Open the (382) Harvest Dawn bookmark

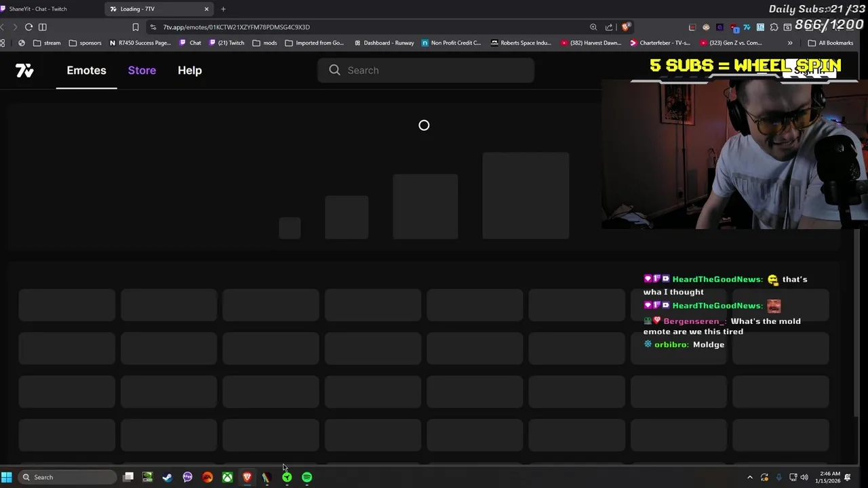(x=591, y=43)
